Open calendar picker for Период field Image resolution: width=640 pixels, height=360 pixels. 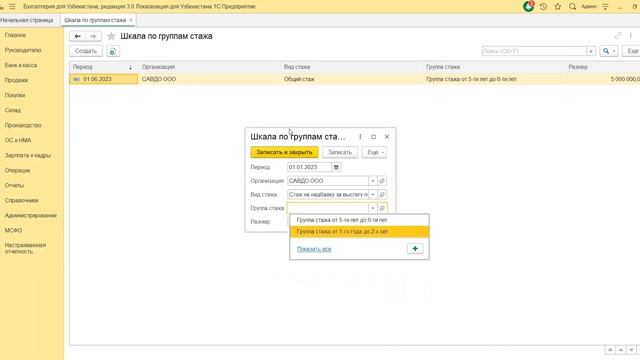(x=336, y=167)
